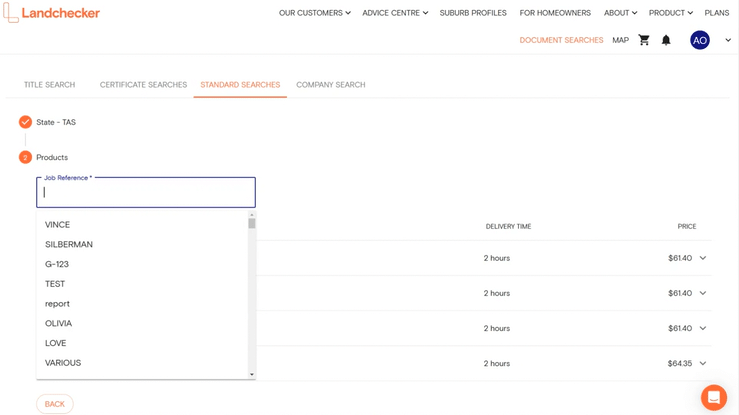Expand account menu chevron beside avatar
This screenshot has width=739, height=415.
click(x=728, y=40)
